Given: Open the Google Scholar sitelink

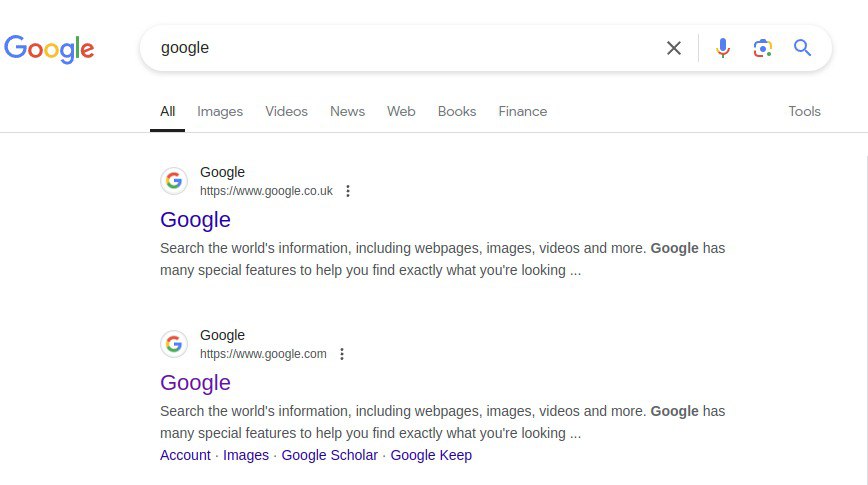Looking at the screenshot, I should (329, 455).
